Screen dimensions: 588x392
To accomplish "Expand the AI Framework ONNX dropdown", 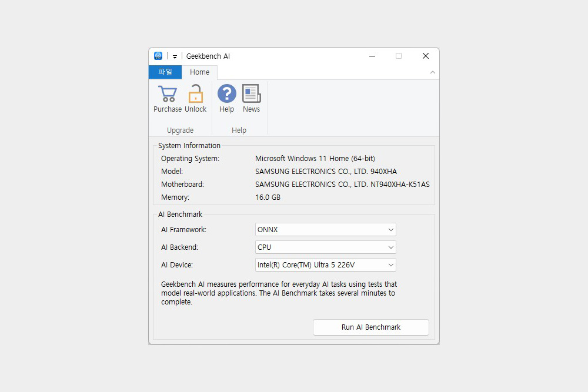I will tap(326, 230).
